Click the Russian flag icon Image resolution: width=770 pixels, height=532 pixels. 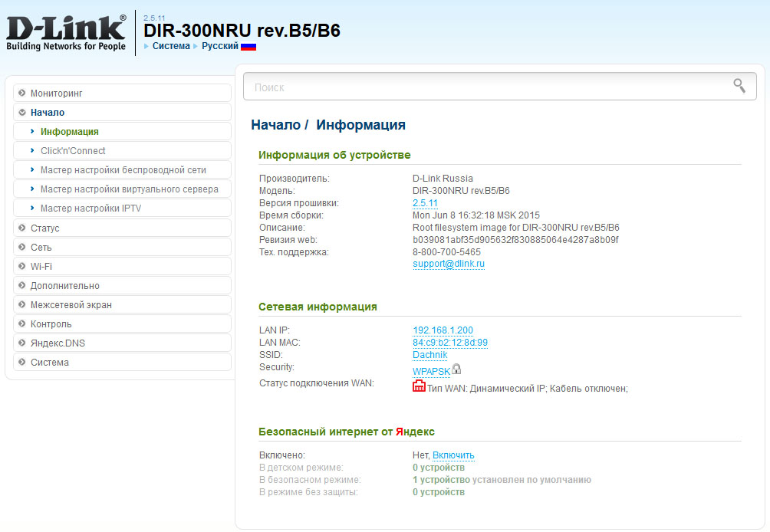[248, 47]
